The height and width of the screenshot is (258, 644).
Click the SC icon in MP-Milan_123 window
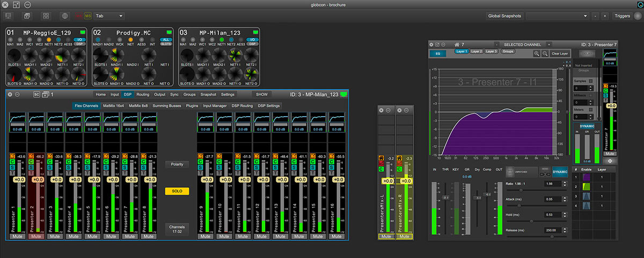[x=37, y=94]
